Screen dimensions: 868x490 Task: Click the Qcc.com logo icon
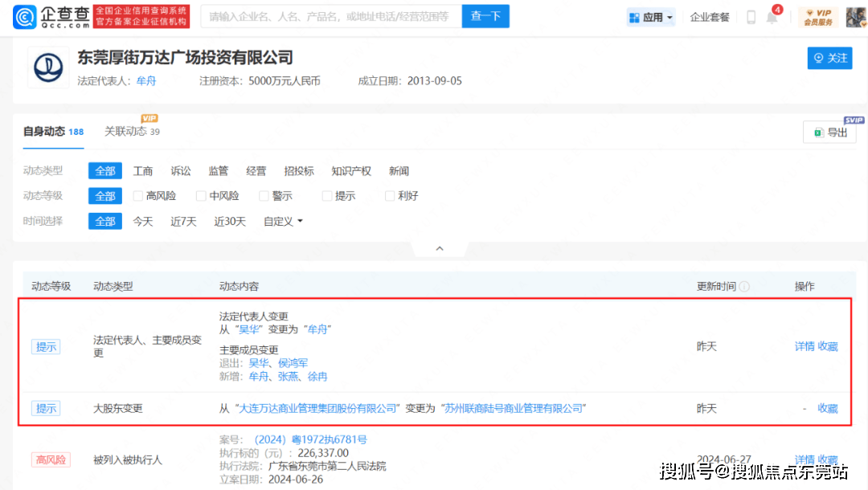coord(24,17)
